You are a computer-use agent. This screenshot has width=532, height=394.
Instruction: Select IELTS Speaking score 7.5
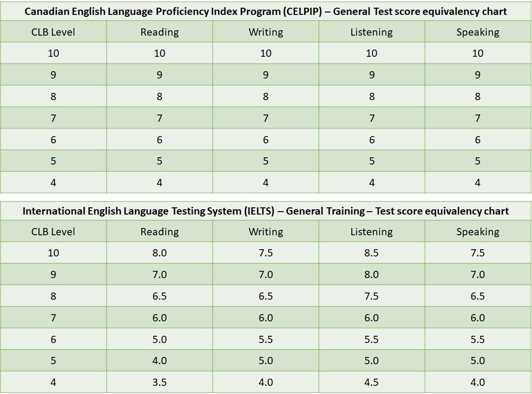478,253
